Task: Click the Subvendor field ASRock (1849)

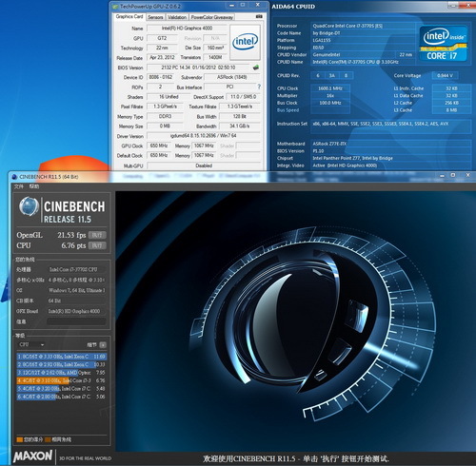Action: [232, 77]
